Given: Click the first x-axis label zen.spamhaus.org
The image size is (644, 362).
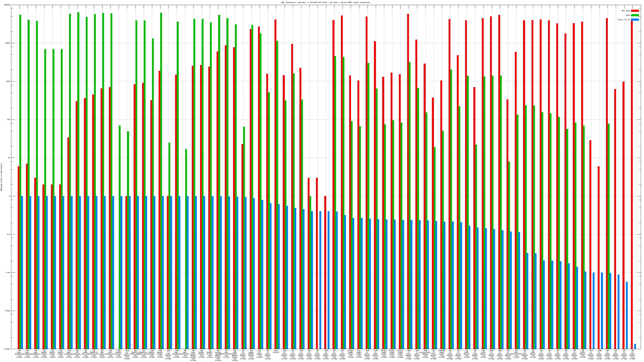Looking at the screenshot, I should 19,354.
